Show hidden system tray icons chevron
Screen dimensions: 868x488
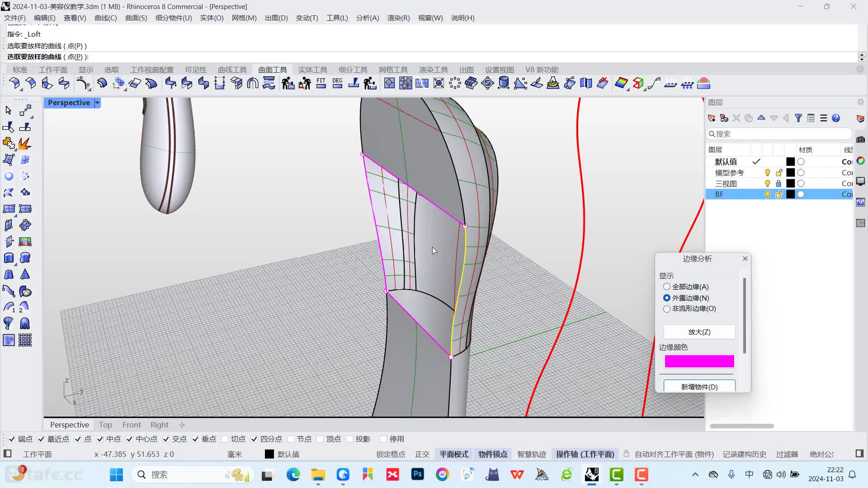point(695,474)
